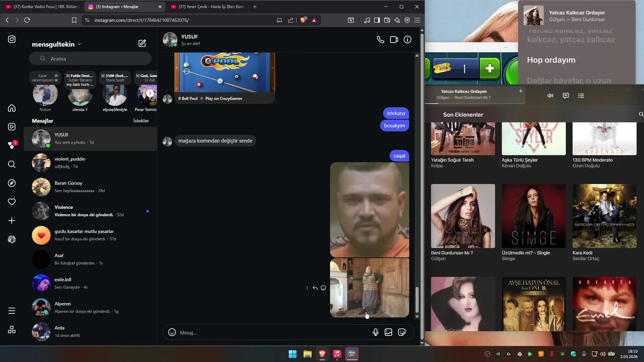The height and width of the screenshot is (362, 644).
Task: Open a new browser tab
Action: [x=255, y=7]
